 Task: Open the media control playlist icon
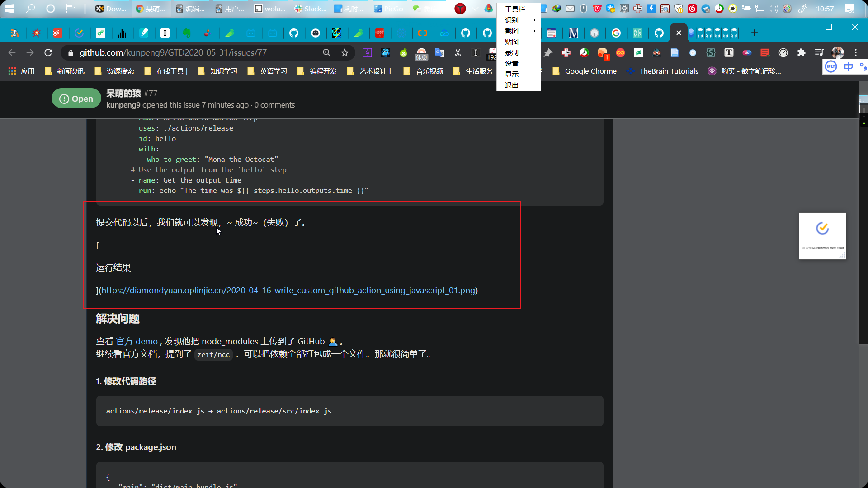click(x=819, y=53)
